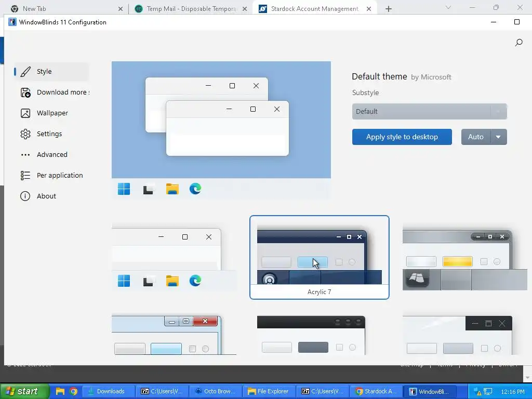Click the three-dots Advanced icon
The height and width of the screenshot is (399, 532).
click(x=25, y=155)
